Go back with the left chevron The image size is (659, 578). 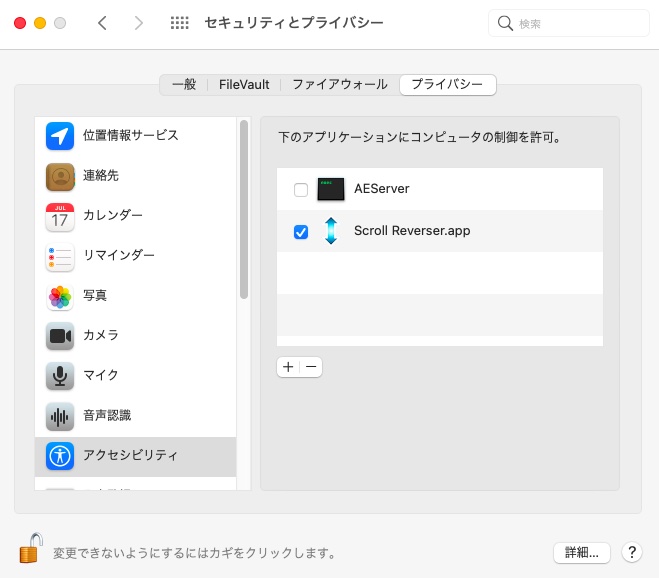[x=102, y=23]
